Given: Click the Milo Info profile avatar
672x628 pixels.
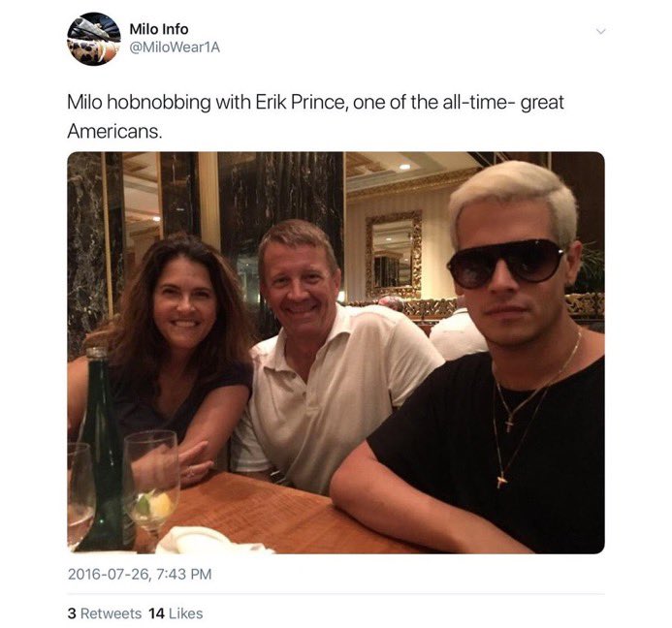Looking at the screenshot, I should click(93, 39).
